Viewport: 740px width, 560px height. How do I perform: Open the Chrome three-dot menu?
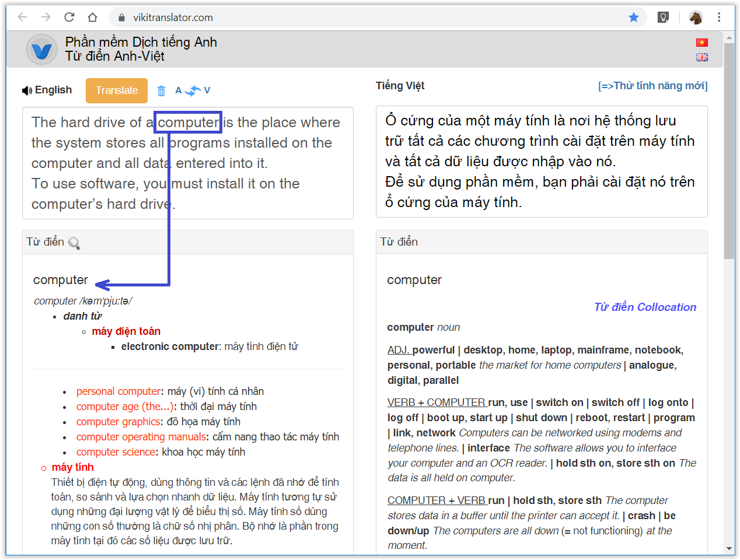pyautogui.click(x=719, y=17)
